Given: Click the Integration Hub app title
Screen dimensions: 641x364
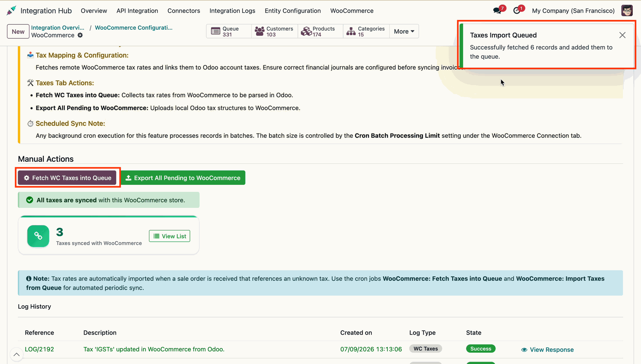Looking at the screenshot, I should coord(46,11).
